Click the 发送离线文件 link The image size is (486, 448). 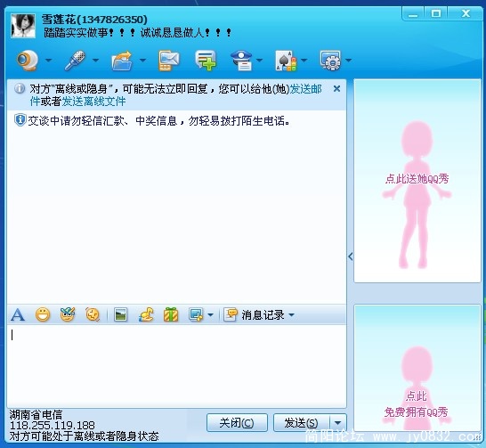(x=93, y=101)
